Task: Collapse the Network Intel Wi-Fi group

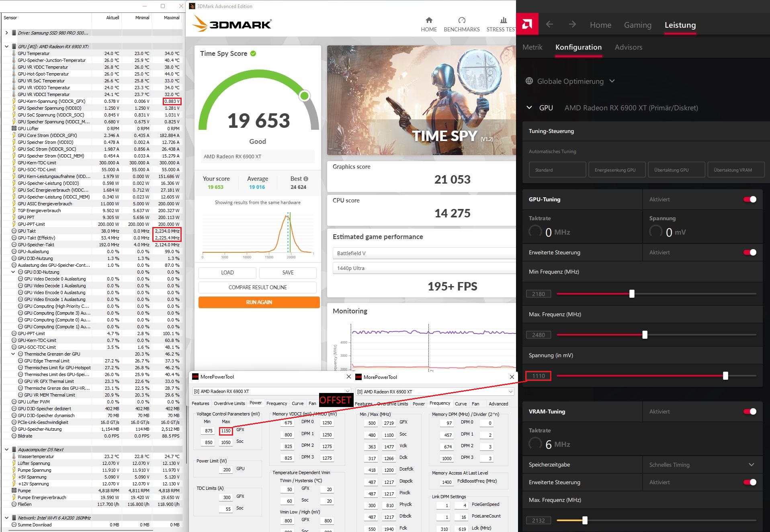Action: (6, 518)
